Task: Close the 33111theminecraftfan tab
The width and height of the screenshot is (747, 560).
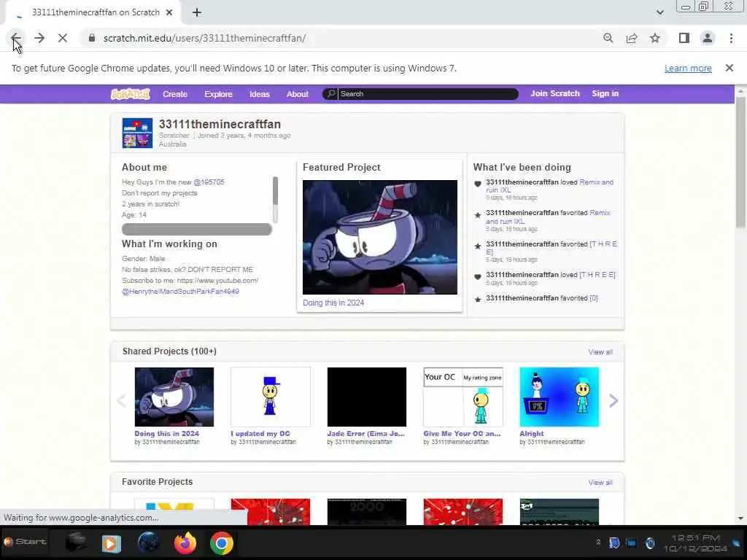Action: pos(169,13)
